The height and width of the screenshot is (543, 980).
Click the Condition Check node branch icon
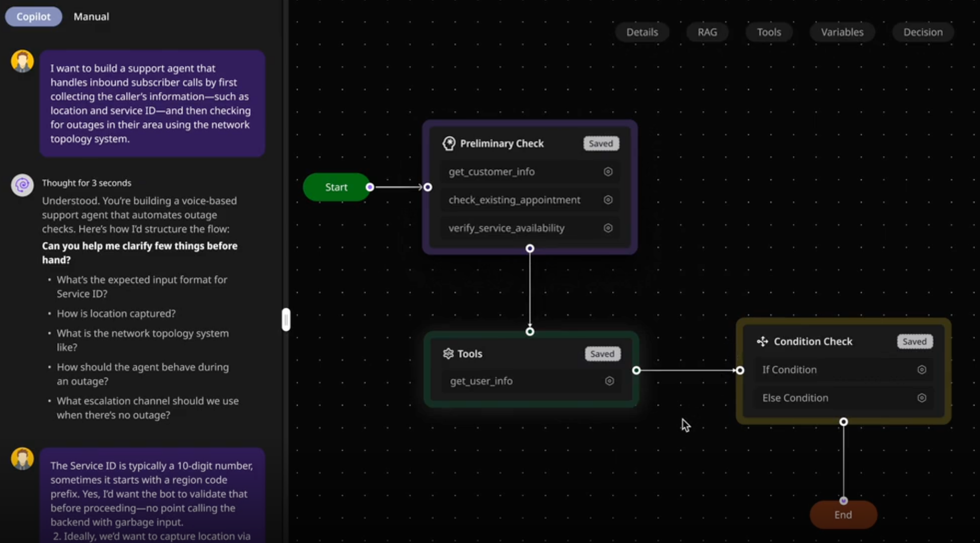pyautogui.click(x=762, y=341)
